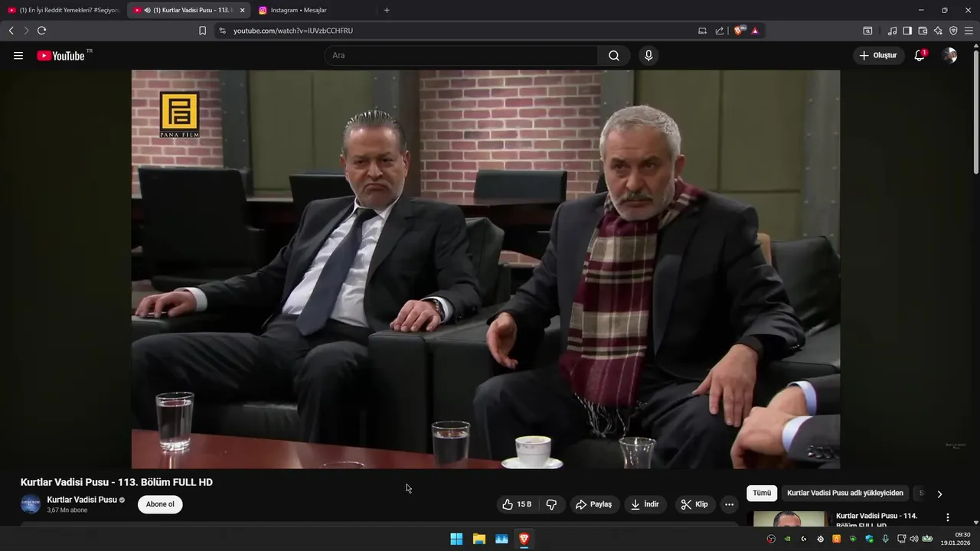The height and width of the screenshot is (551, 980).
Task: Open the network tray icon
Action: coord(901,539)
